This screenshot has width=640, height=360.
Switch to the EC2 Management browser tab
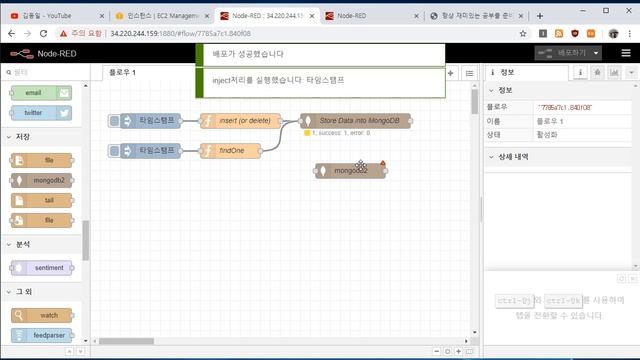(x=161, y=16)
